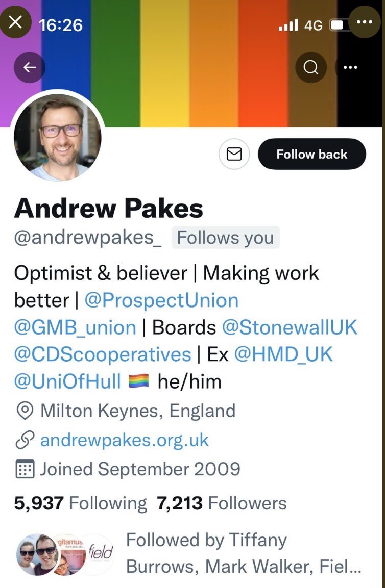Image resolution: width=385 pixels, height=588 pixels.
Task: Open the @ProspectUnion mention link
Action: [x=161, y=300]
